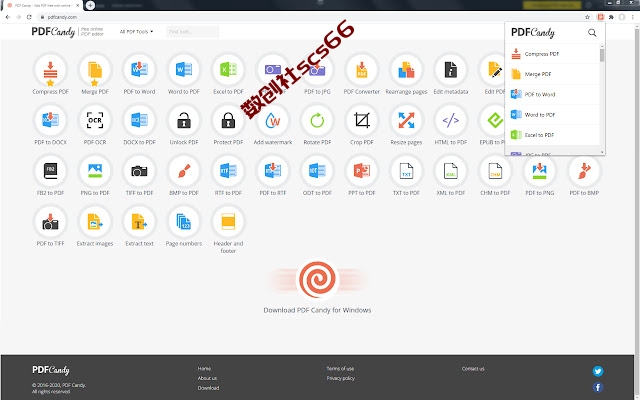Choose the PDF to PNG tool
Screen dimensions: 640x400
pos(540,176)
